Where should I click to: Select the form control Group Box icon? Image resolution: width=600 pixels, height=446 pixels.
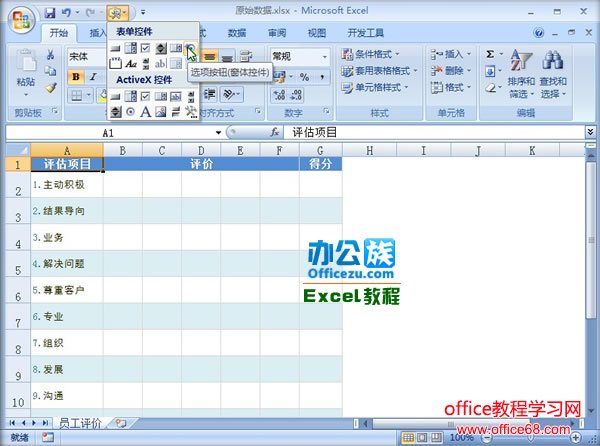point(115,63)
